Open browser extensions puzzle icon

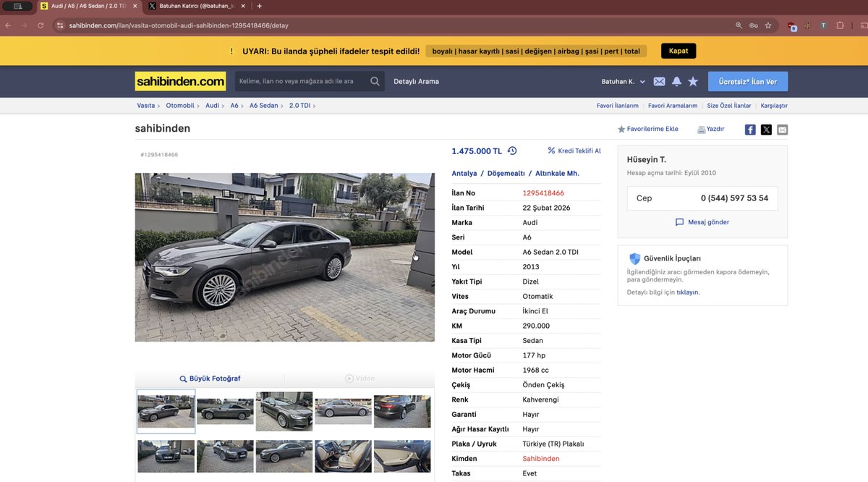click(x=840, y=25)
